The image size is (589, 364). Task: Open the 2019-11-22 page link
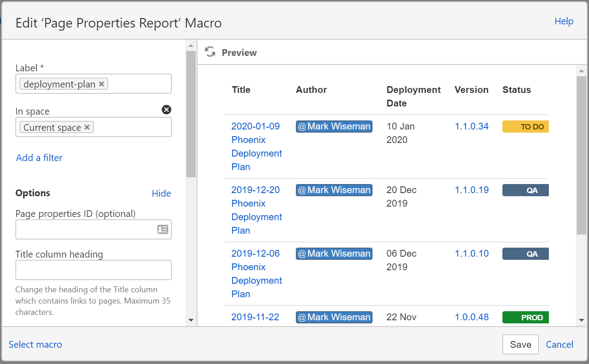click(x=255, y=317)
